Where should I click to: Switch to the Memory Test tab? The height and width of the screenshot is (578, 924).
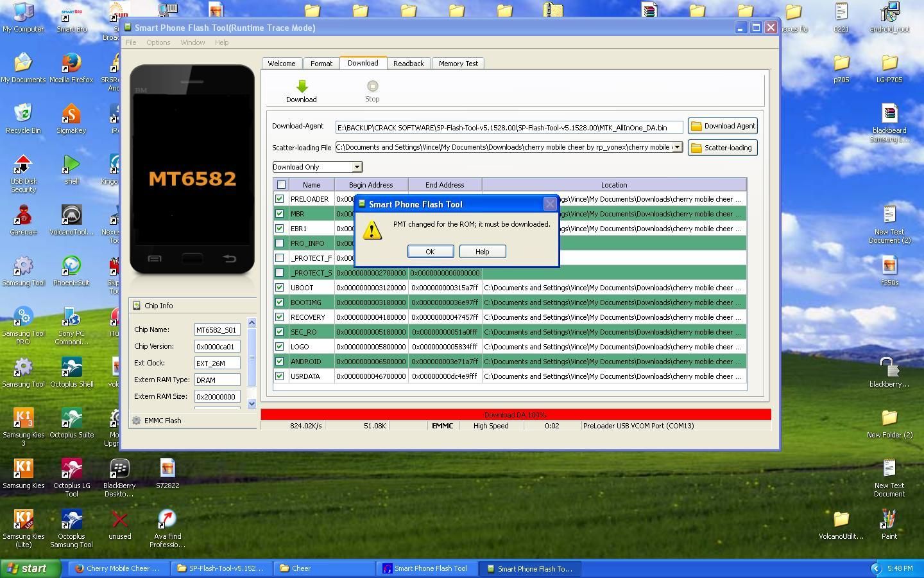(x=458, y=64)
